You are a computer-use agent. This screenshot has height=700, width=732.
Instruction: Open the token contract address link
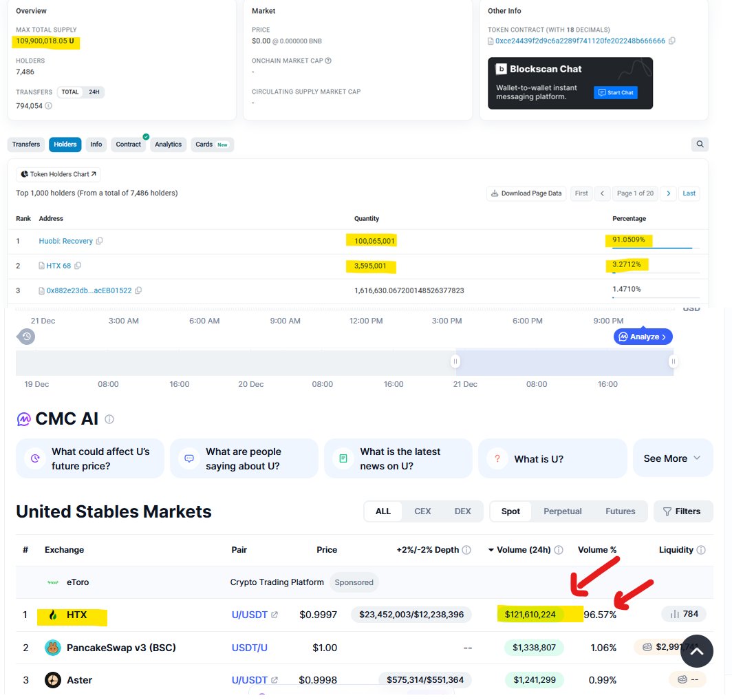click(x=580, y=41)
